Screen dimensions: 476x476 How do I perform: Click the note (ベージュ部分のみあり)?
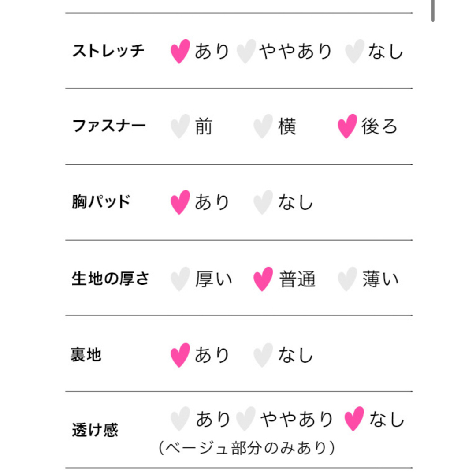tap(247, 448)
